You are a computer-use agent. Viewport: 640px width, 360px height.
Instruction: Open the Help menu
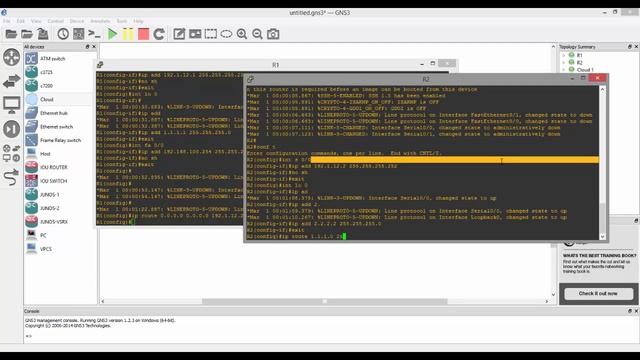(138, 21)
